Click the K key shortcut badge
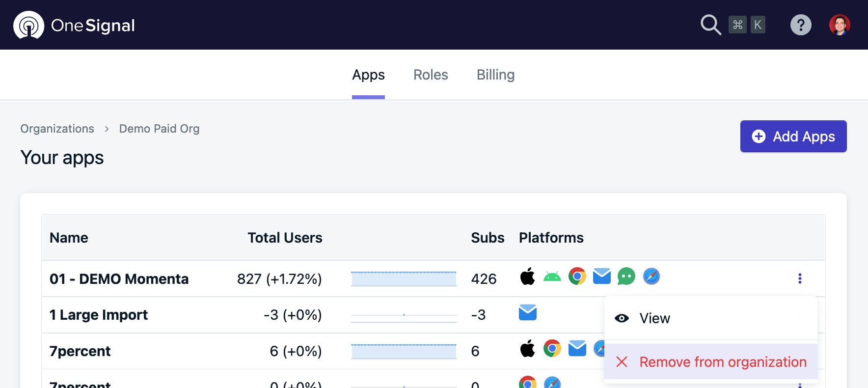 (x=758, y=25)
